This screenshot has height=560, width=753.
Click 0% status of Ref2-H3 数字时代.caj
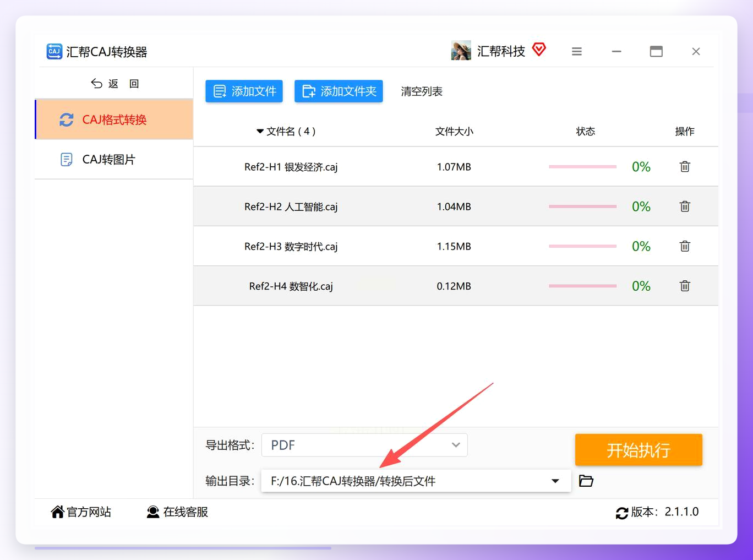point(641,246)
